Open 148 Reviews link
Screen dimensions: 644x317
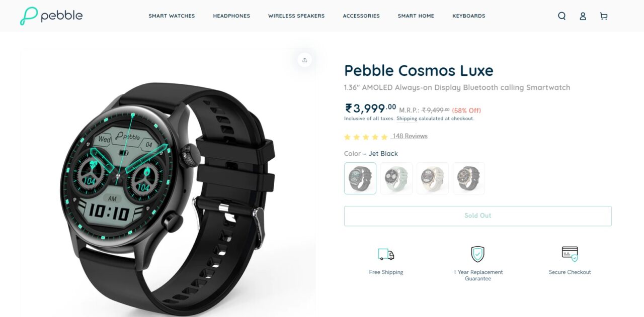410,136
